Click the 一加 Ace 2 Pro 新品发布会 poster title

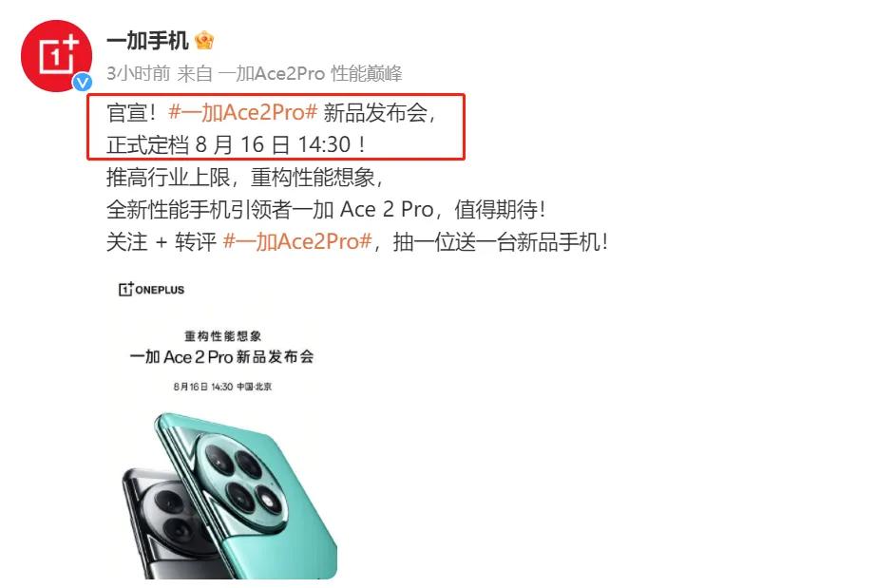coord(221,356)
